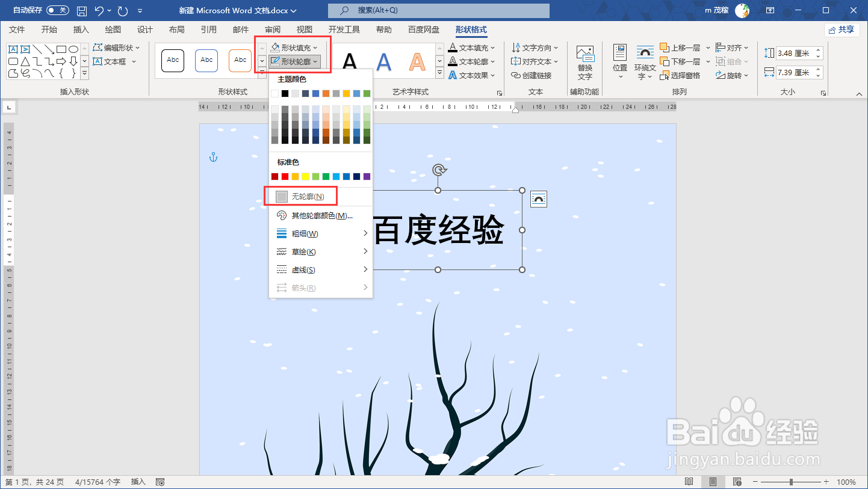Open the 粗细 weight submenu
868x489 pixels.
(x=320, y=233)
